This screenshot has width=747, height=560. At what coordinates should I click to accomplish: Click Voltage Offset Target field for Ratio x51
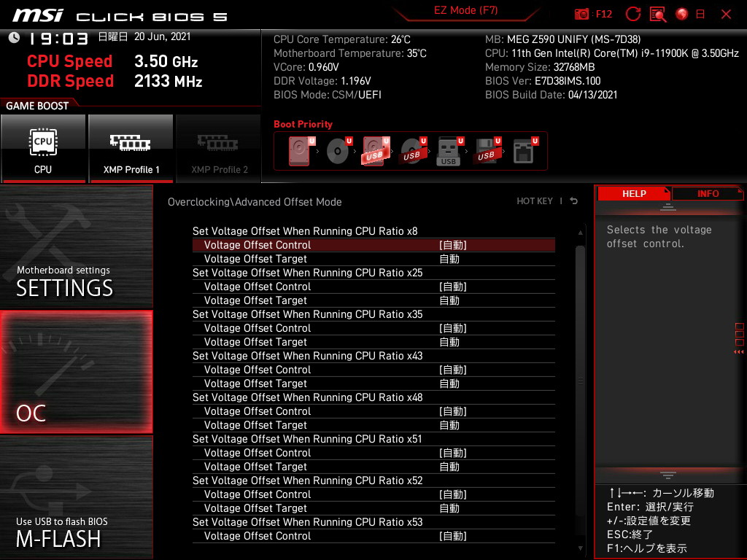(373, 467)
